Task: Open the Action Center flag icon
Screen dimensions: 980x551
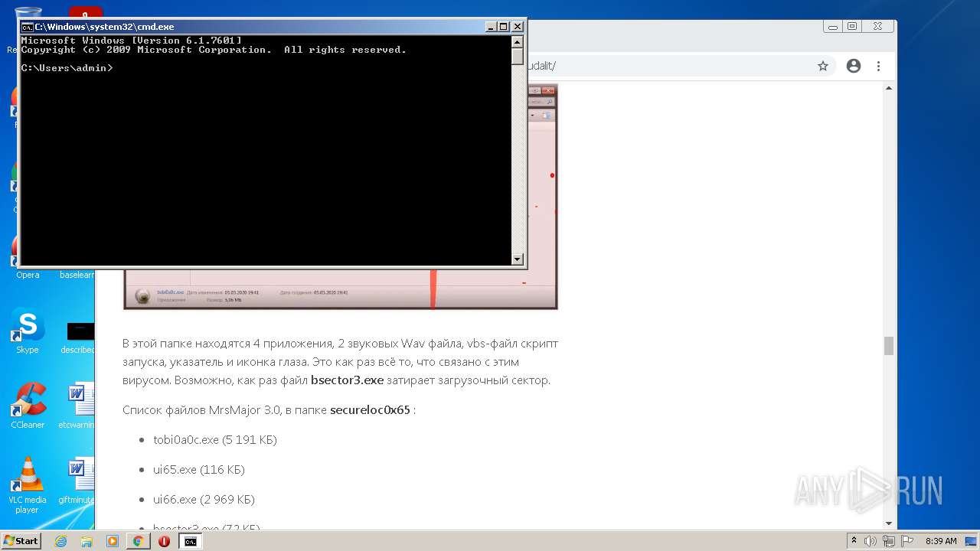Action: tap(906, 541)
